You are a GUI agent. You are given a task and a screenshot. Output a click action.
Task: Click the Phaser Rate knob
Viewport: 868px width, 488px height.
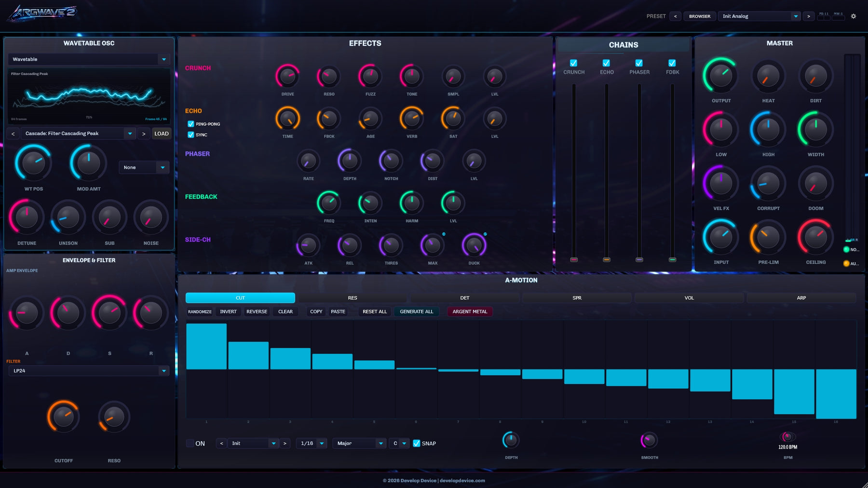click(x=308, y=162)
